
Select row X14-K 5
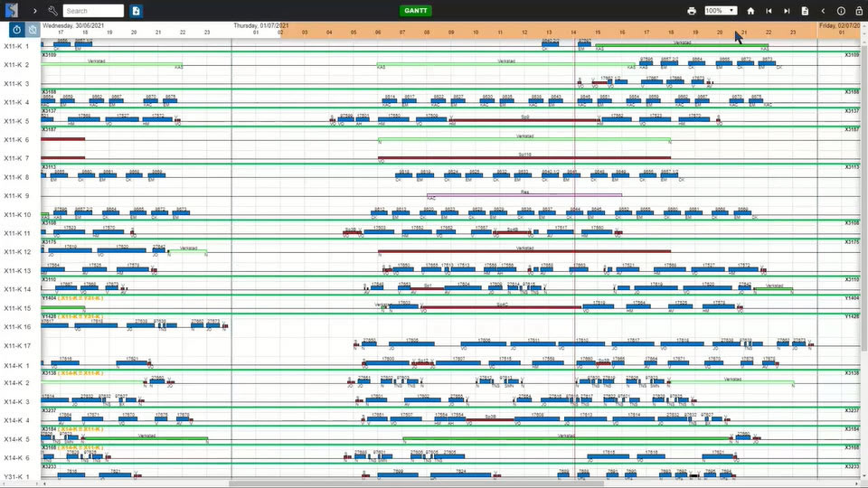[16, 439]
